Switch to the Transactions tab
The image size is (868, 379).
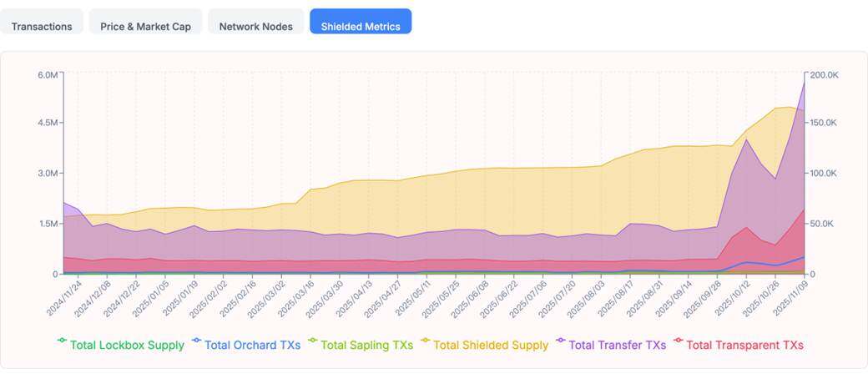(42, 26)
